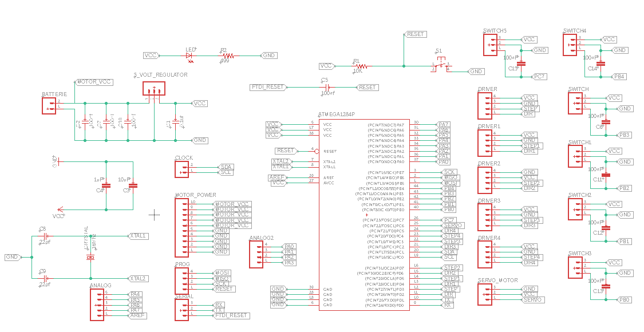The image size is (644, 332).
Task: Click the PB4 label below SWITCH4
Action: [x=619, y=77]
